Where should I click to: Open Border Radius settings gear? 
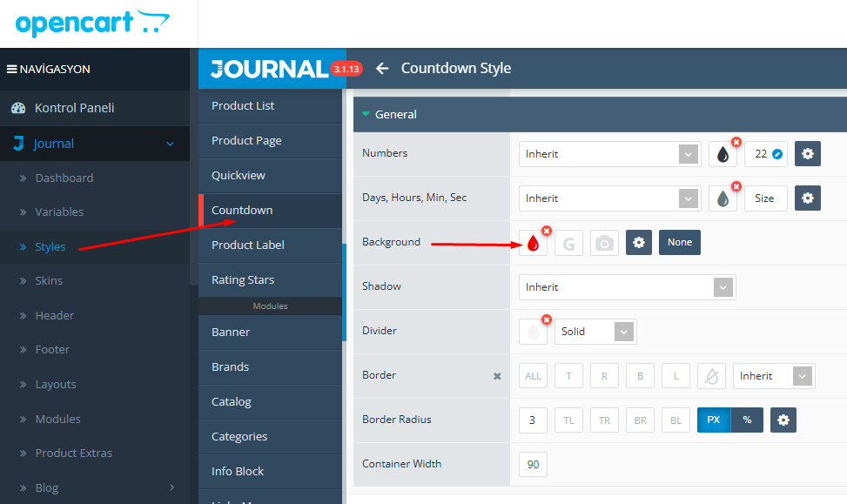[783, 420]
